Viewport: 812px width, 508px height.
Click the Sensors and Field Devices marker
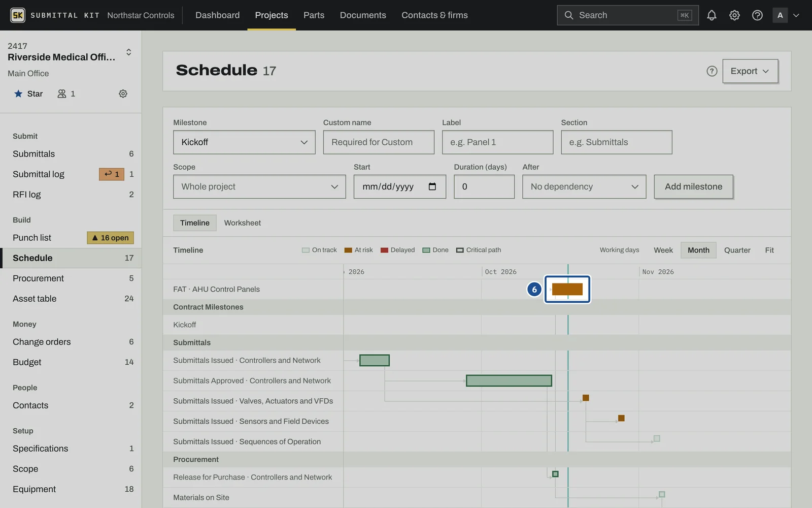621,418
